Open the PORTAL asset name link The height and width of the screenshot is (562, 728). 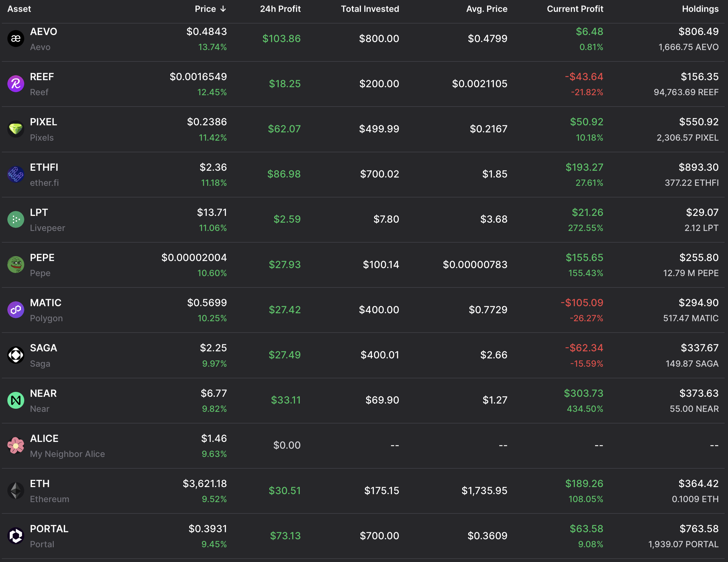[49, 529]
